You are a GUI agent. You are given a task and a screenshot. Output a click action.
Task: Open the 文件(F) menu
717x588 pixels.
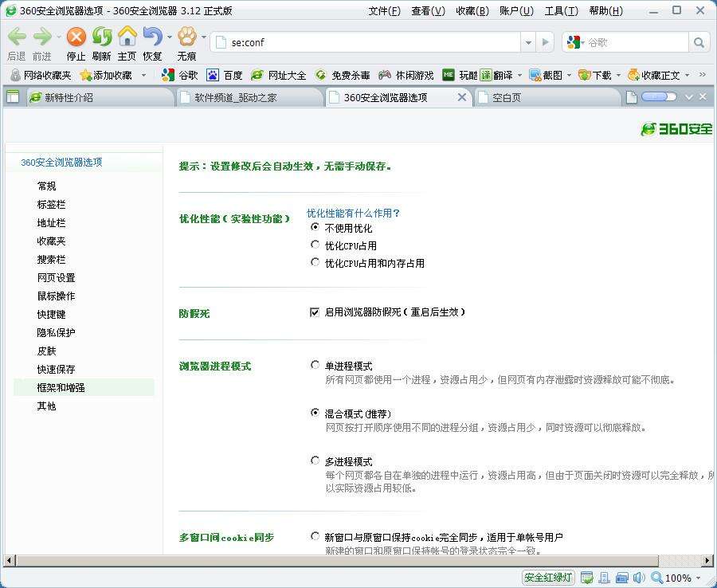(384, 11)
